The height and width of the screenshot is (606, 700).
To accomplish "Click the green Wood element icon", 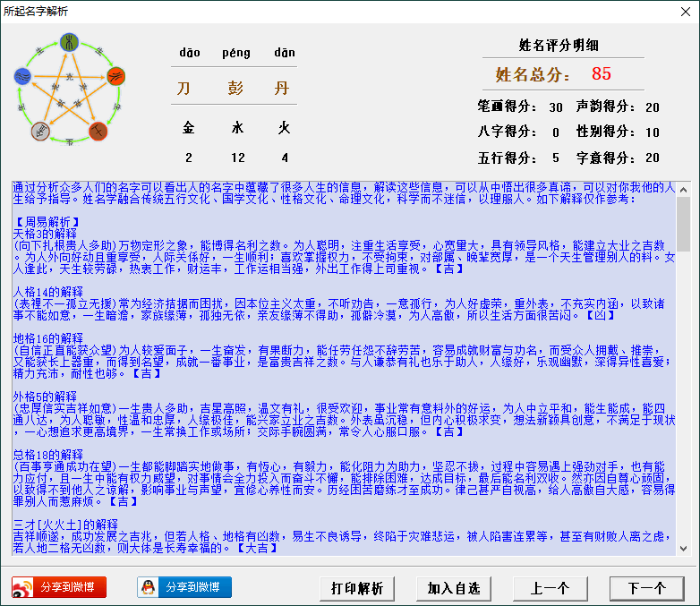I will [x=70, y=42].
